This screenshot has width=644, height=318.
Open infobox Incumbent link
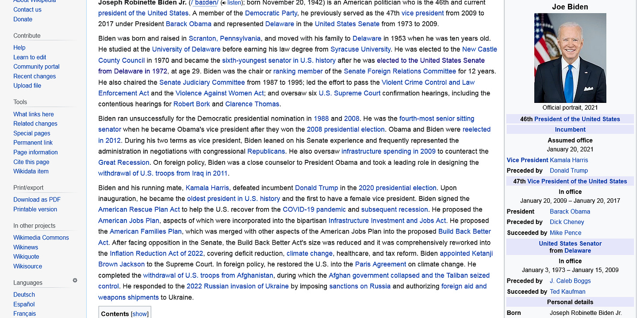[x=570, y=130]
